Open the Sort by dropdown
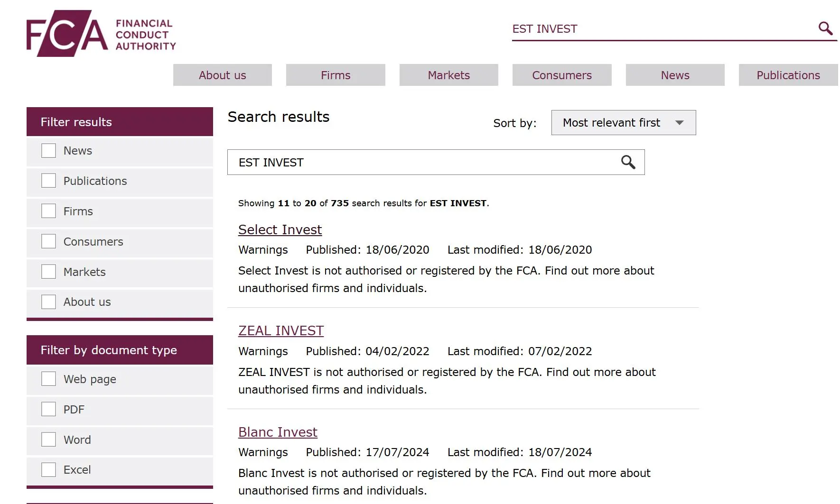 tap(624, 123)
